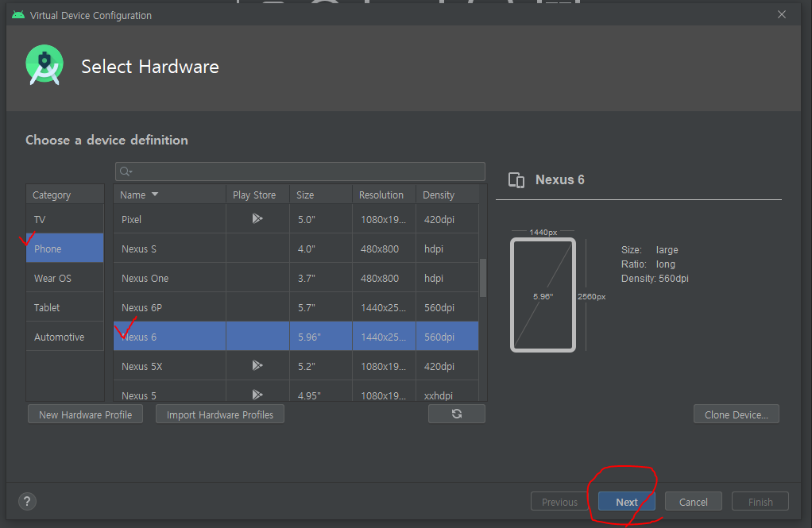Select the Phone category
The width and height of the screenshot is (812, 528).
pos(64,249)
